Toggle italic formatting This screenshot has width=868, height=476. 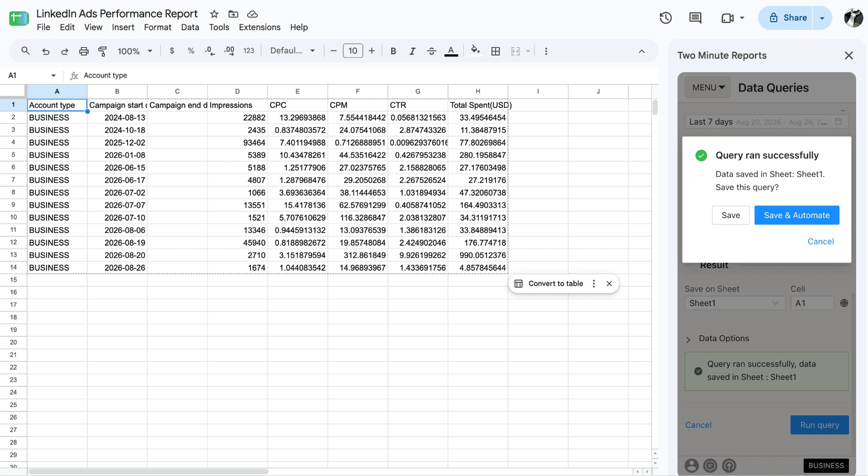point(412,51)
